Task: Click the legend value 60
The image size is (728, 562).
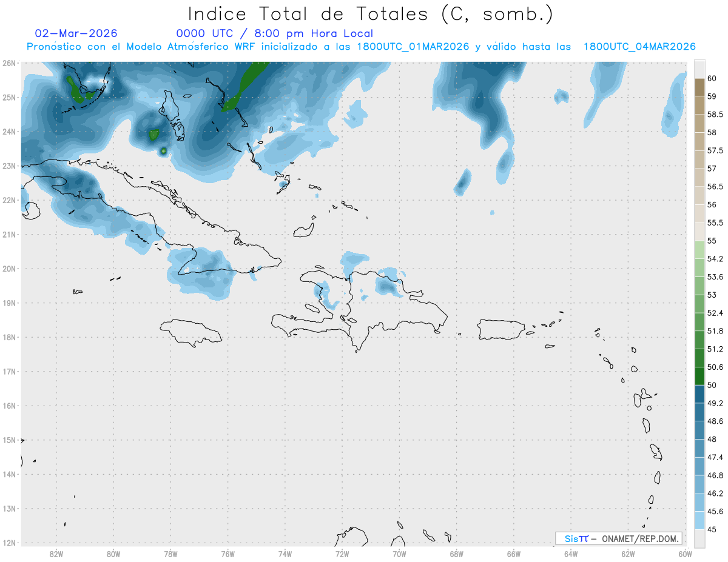Action: 712,78
